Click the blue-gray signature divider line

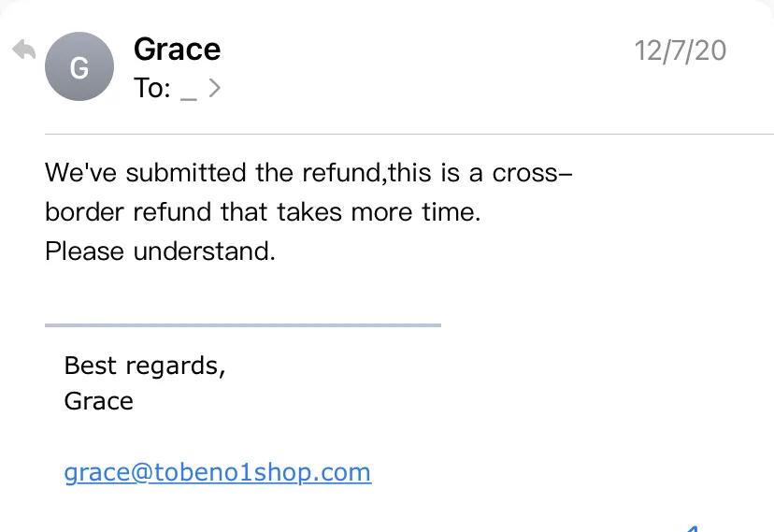tap(243, 325)
